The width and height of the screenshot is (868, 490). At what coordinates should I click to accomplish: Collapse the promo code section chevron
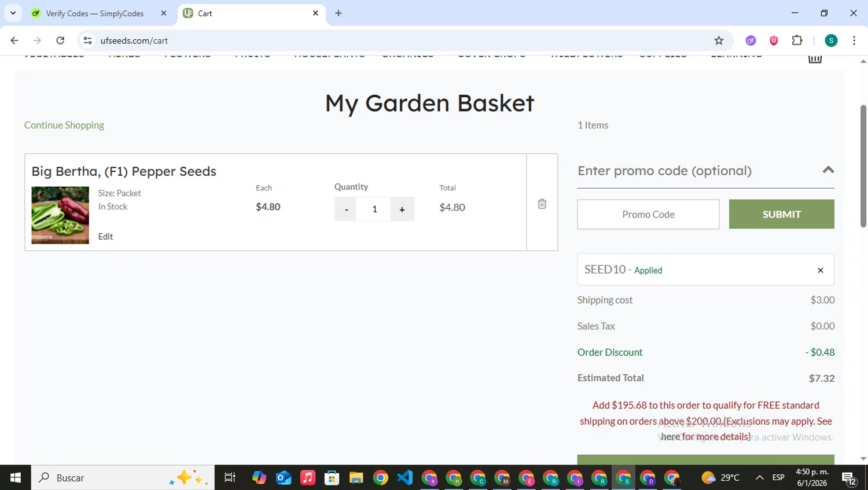click(x=828, y=170)
